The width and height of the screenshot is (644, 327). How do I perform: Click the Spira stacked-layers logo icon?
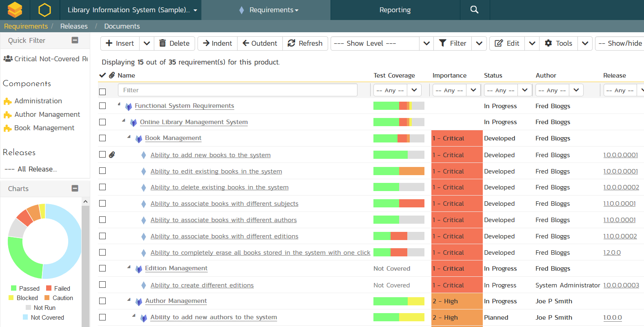[x=15, y=10]
